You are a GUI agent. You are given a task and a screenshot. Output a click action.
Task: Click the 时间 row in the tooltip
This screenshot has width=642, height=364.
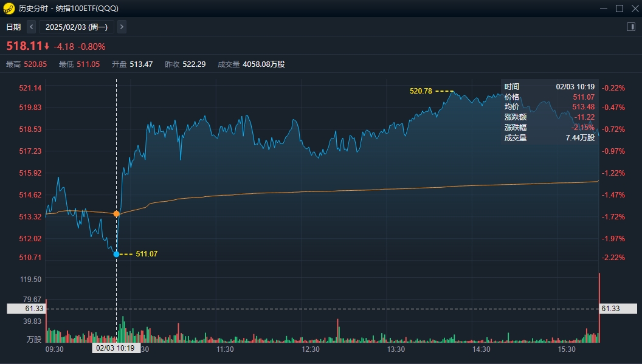(x=550, y=87)
